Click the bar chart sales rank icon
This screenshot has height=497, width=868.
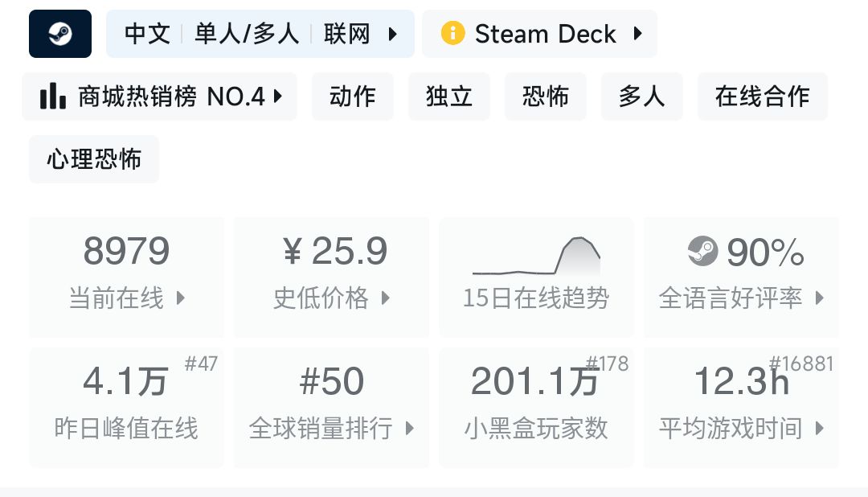[53, 97]
